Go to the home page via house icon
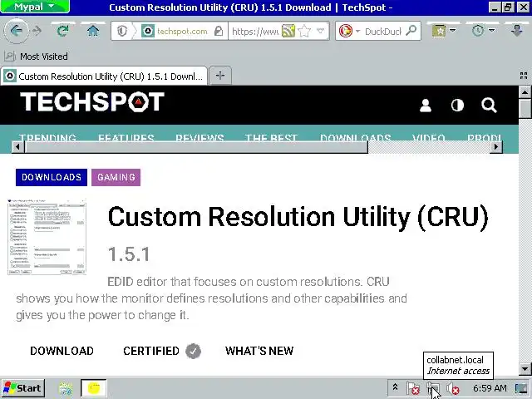 (92, 32)
